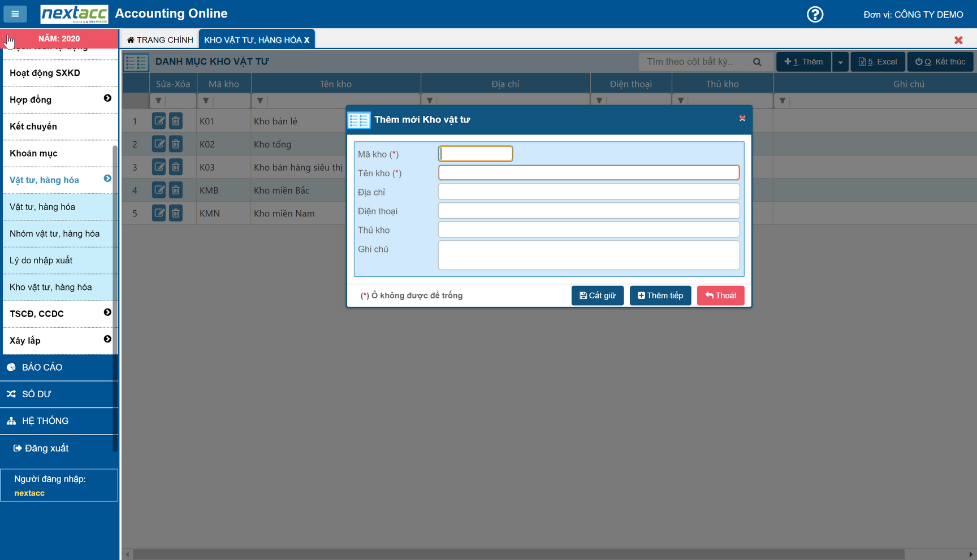This screenshot has width=977, height=560.
Task: Click edit icon for row KMB
Action: [159, 190]
